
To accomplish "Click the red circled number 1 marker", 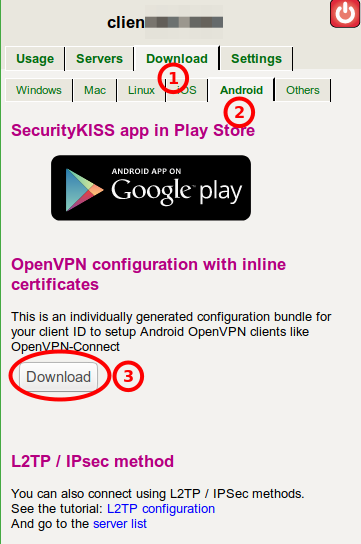I will pos(173,78).
